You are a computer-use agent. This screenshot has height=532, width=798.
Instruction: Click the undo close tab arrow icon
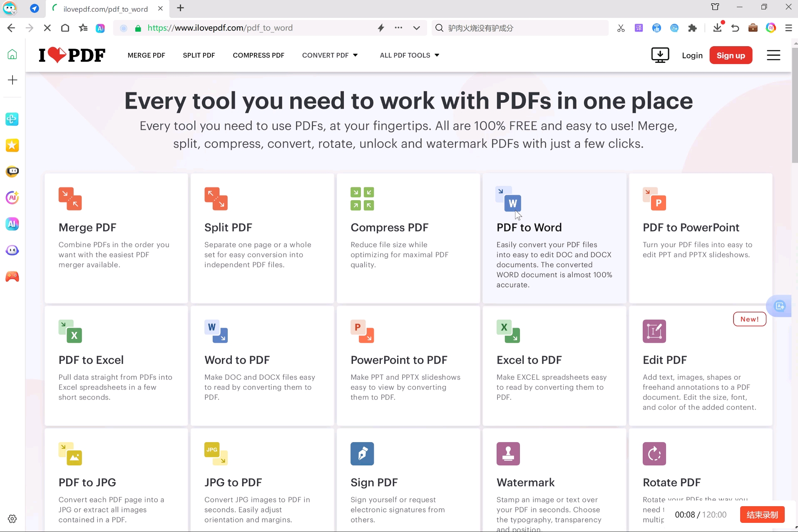tap(735, 28)
